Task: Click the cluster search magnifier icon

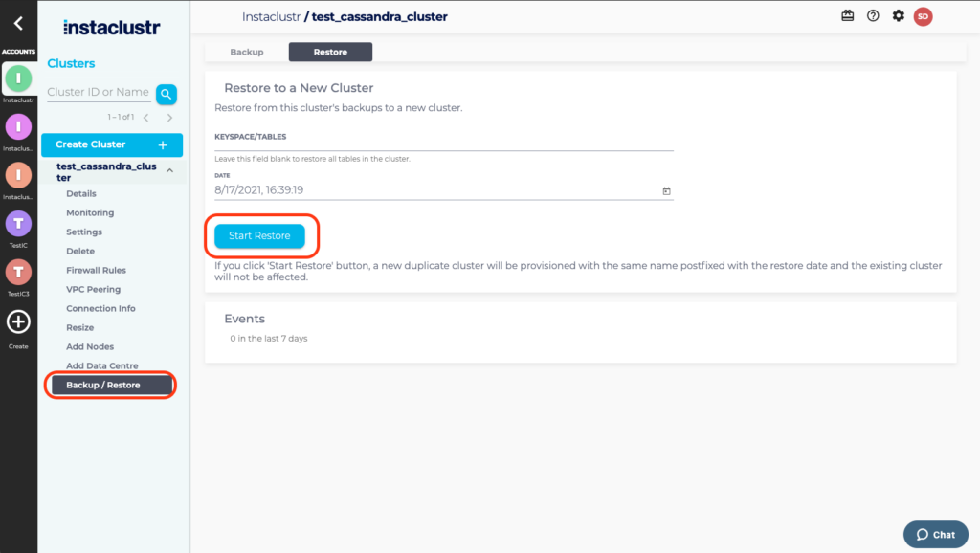Action: point(166,94)
